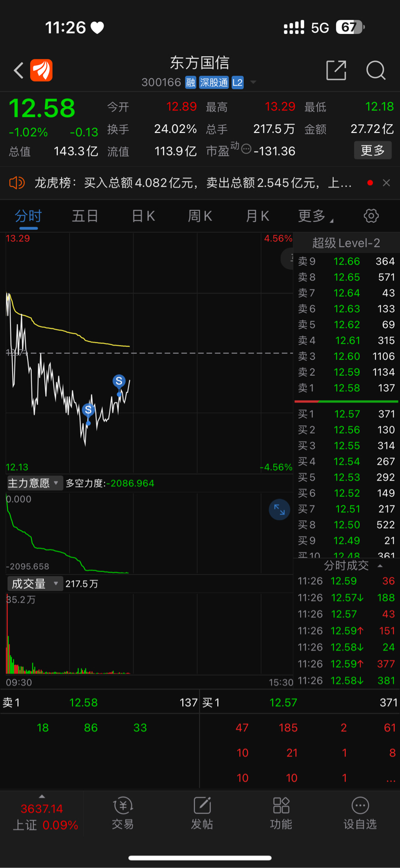Tap the bottom 买1 12.57 queue header
Screen dimensions: 400x868
pyautogui.click(x=300, y=703)
